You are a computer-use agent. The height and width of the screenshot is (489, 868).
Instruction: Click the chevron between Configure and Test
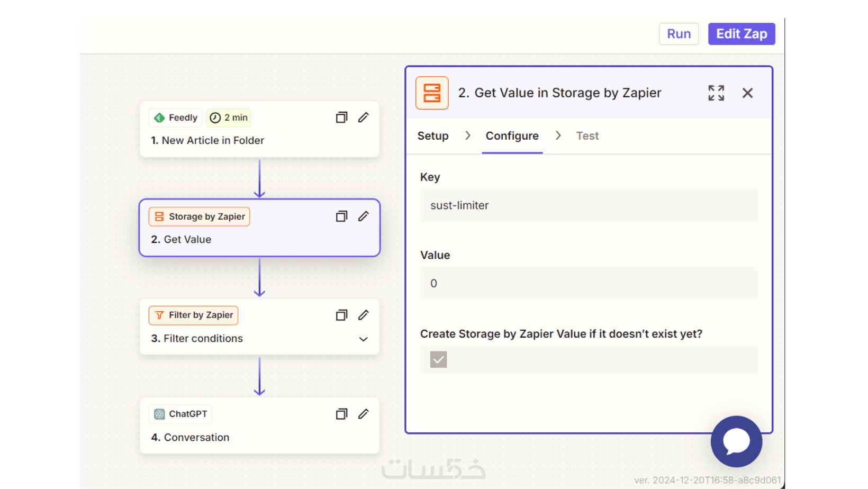coord(558,136)
